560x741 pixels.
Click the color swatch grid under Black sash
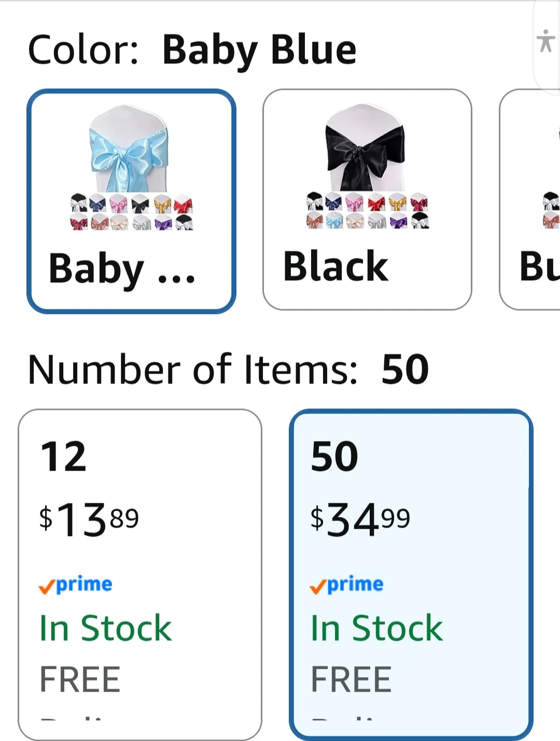tap(368, 210)
